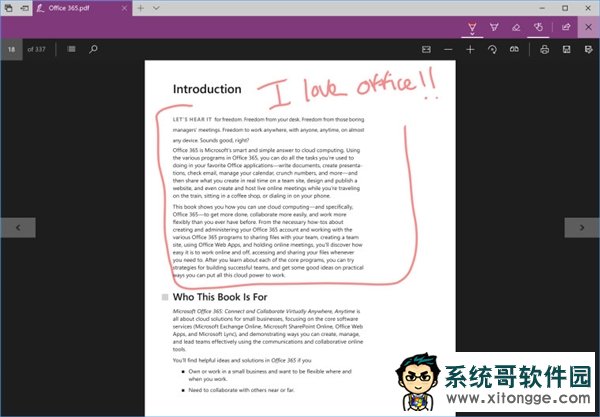Go to the next page
Viewport: 600px width, 417px height.
coord(582,228)
